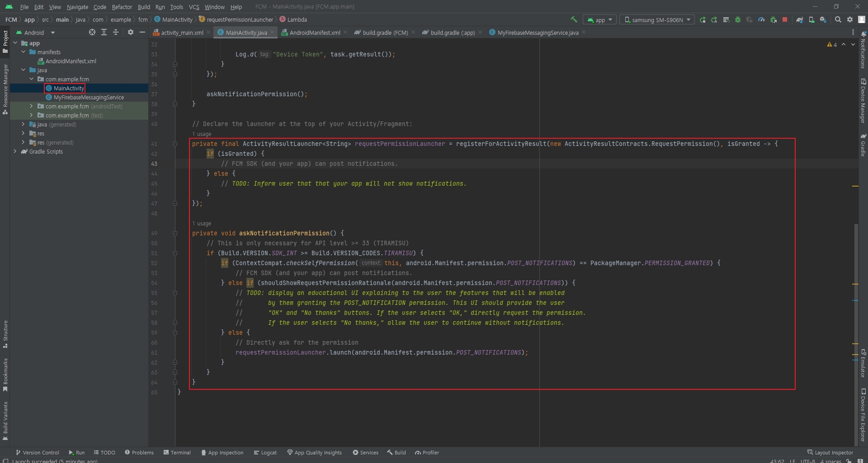The image size is (868, 463).
Task: Click the Rerun app icon
Action: 703,20
